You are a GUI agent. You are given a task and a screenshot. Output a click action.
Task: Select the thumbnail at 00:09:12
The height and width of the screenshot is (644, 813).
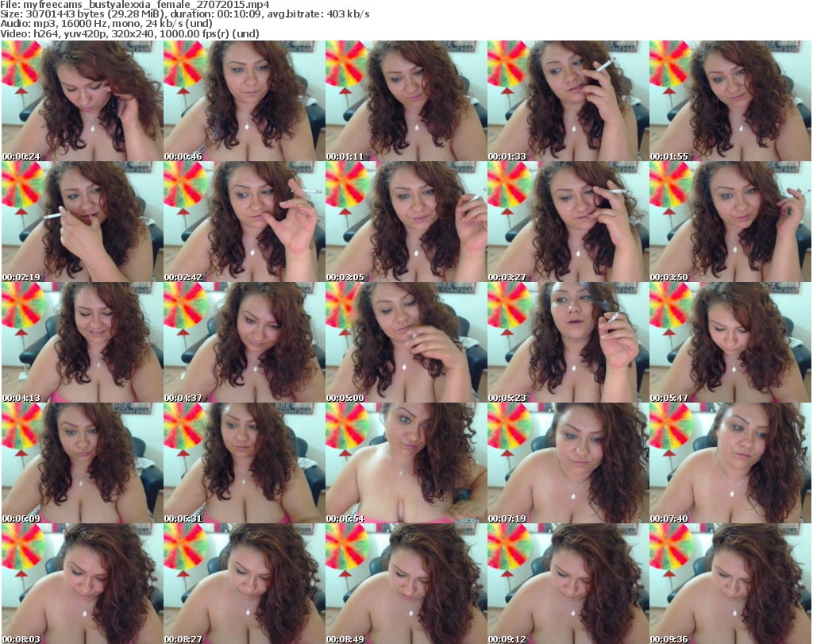point(568,584)
